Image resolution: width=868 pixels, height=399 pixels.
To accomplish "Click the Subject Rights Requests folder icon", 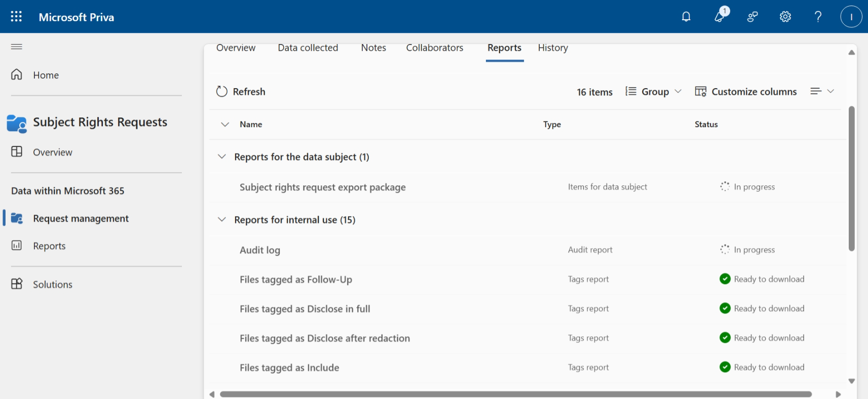I will pyautogui.click(x=17, y=124).
